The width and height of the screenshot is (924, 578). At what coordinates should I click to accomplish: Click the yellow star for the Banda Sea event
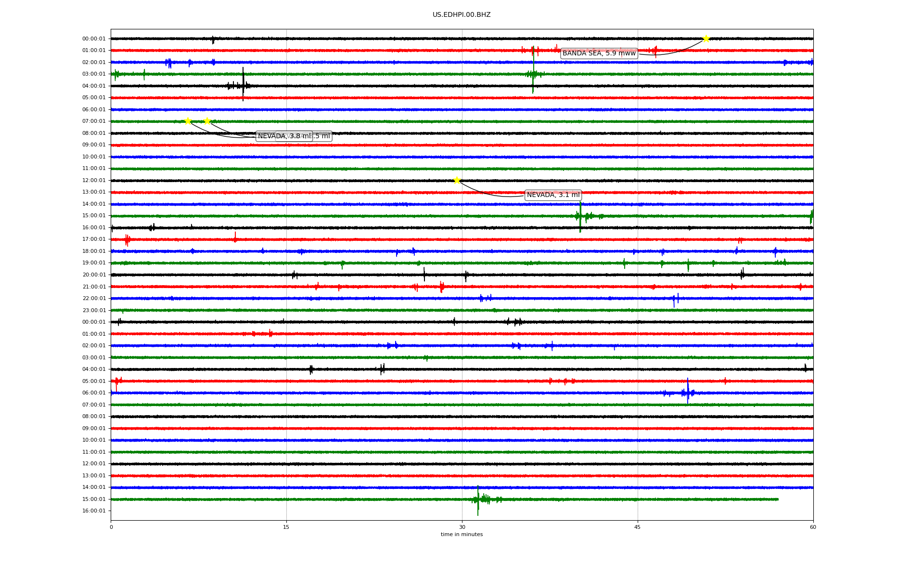point(706,39)
